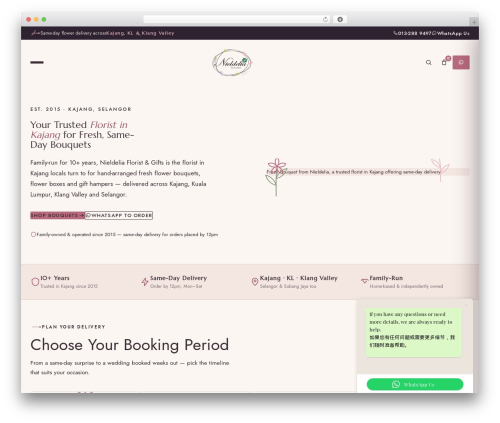This screenshot has height=423, width=500.
Task: Click the heart-hand icon beside Family-Run
Action: pos(364,281)
